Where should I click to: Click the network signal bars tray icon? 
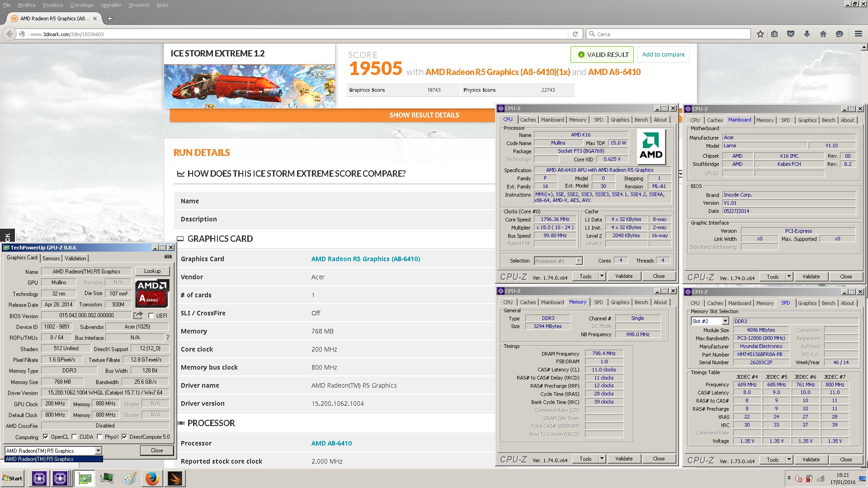(x=821, y=479)
